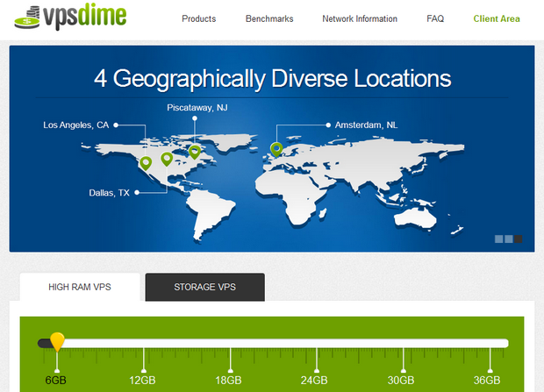544x392 pixels.
Task: Select the first carousel indicator square
Action: pyautogui.click(x=499, y=239)
